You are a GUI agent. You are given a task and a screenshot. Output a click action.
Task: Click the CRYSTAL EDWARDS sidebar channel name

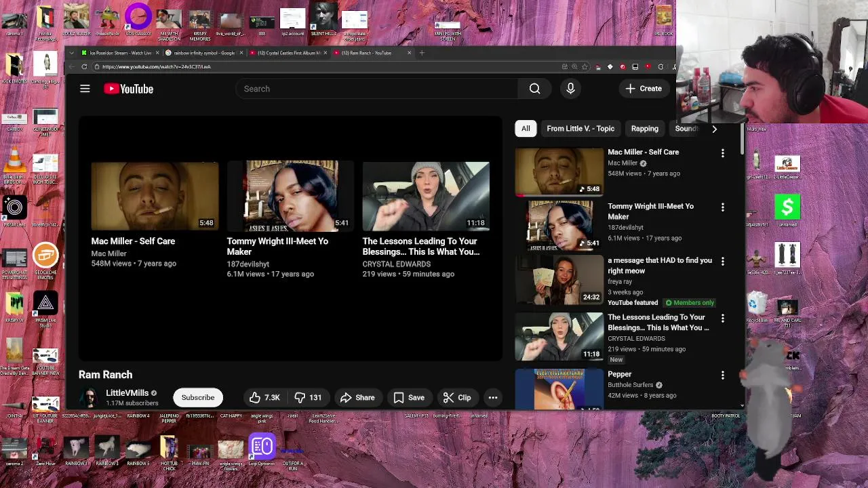pyautogui.click(x=636, y=338)
